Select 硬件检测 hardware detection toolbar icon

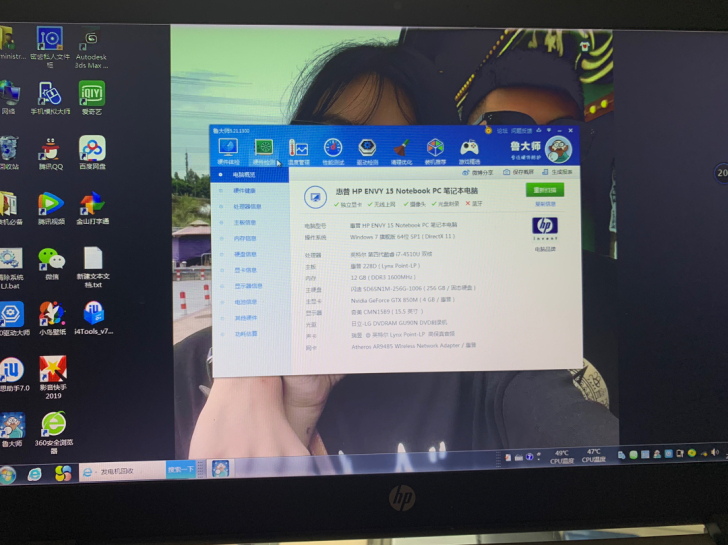coord(264,152)
